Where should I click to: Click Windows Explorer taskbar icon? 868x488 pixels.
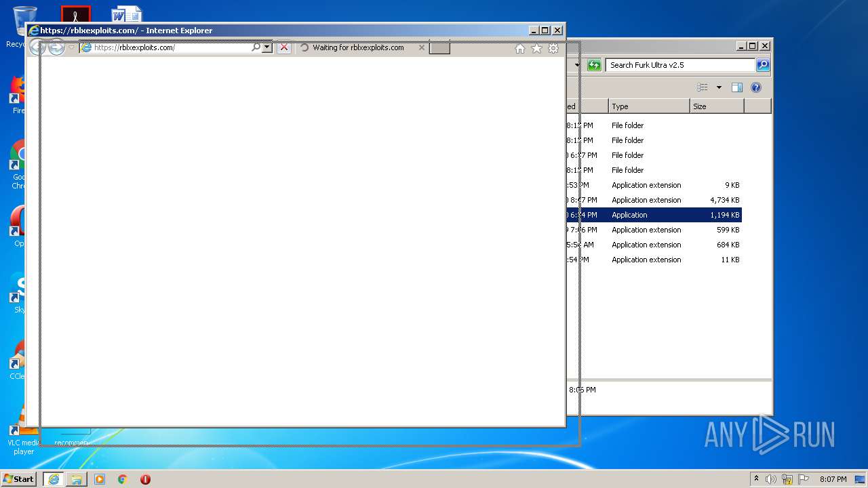[x=77, y=479]
